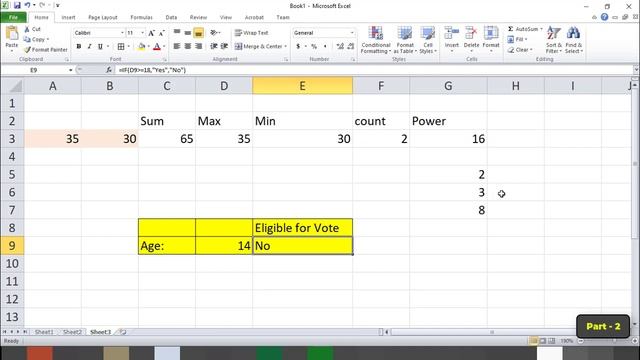640x360 pixels.
Task: Toggle Middle Align
Action: coord(187,32)
